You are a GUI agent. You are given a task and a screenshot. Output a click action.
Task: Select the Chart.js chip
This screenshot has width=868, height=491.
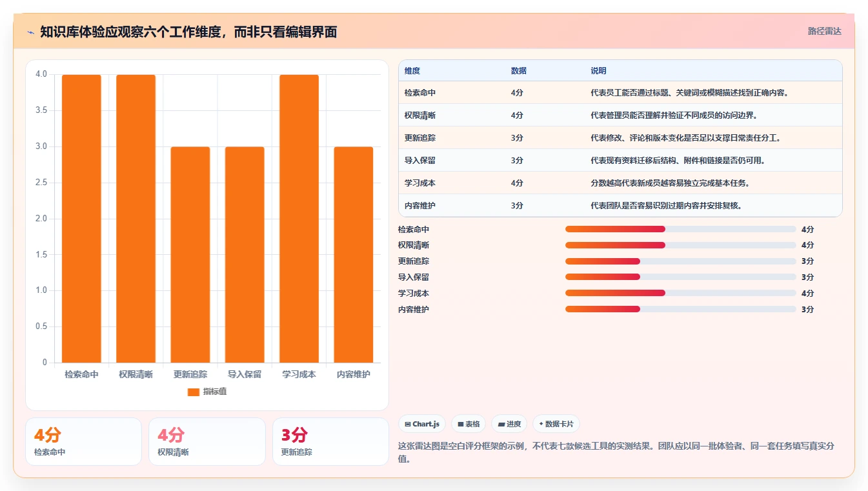click(x=422, y=424)
